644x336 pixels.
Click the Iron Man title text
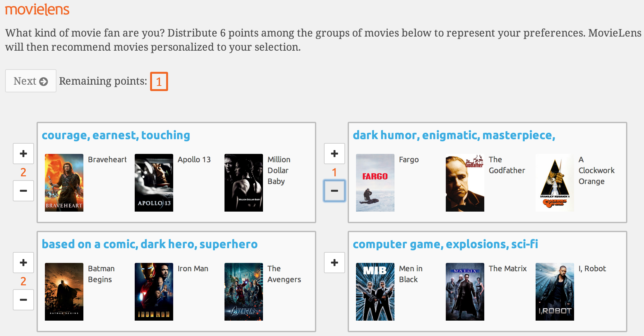193,269
